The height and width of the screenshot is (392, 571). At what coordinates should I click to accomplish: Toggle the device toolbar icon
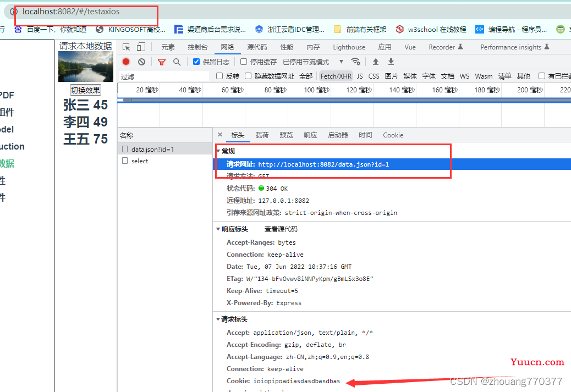[141, 47]
